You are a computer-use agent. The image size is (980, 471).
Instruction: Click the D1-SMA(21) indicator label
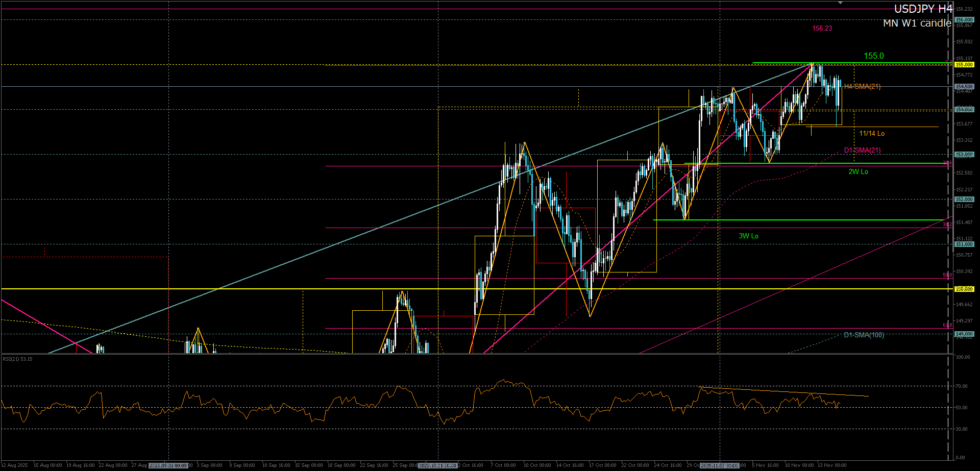(x=862, y=151)
